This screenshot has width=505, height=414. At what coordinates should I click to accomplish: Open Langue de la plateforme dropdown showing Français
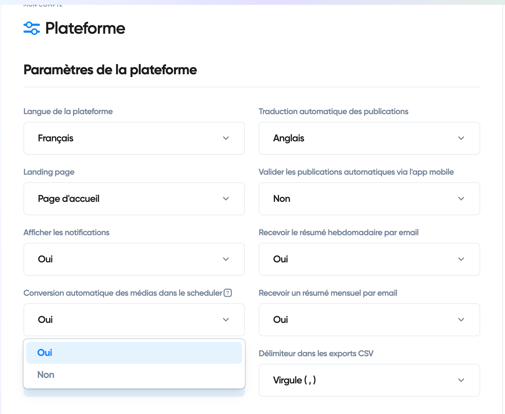pyautogui.click(x=134, y=138)
